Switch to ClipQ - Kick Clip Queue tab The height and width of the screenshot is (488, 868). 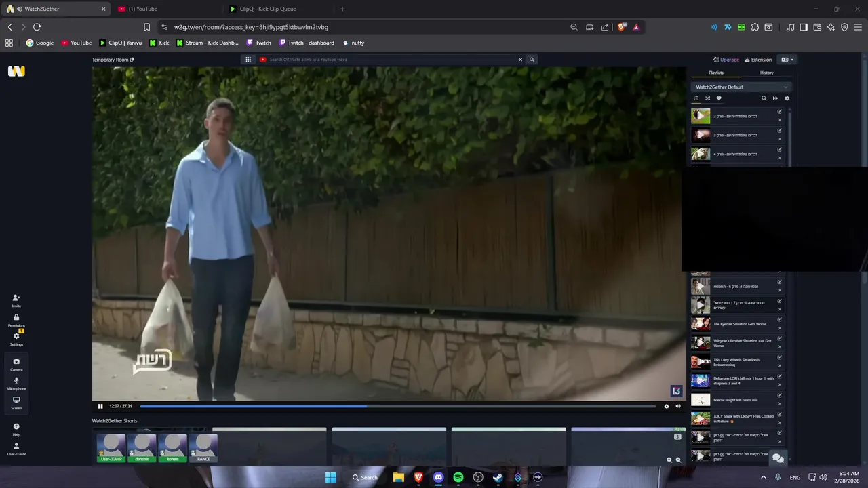tap(278, 9)
